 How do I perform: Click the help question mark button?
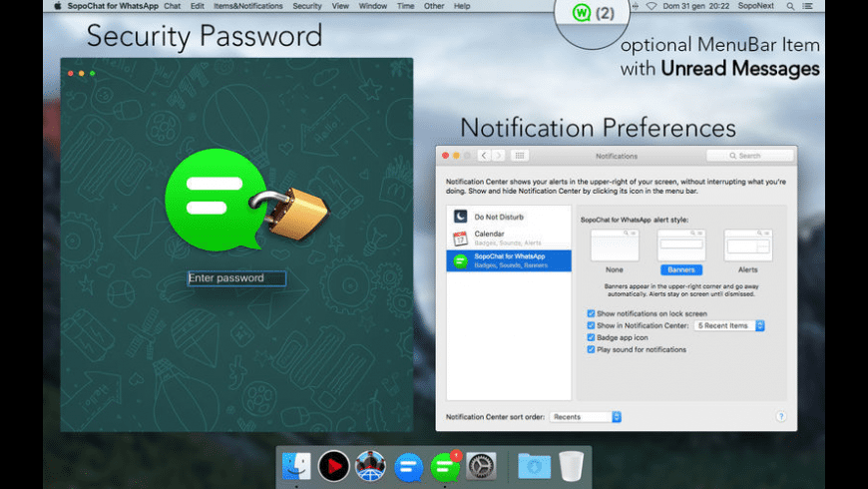(780, 416)
